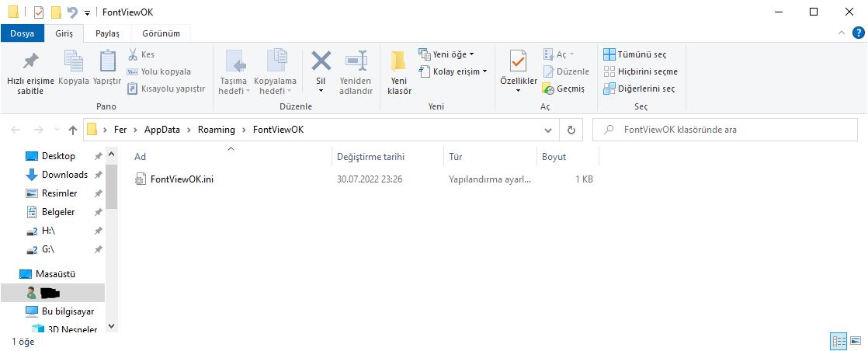Go up one folder level
868x351 pixels.
[x=72, y=130]
